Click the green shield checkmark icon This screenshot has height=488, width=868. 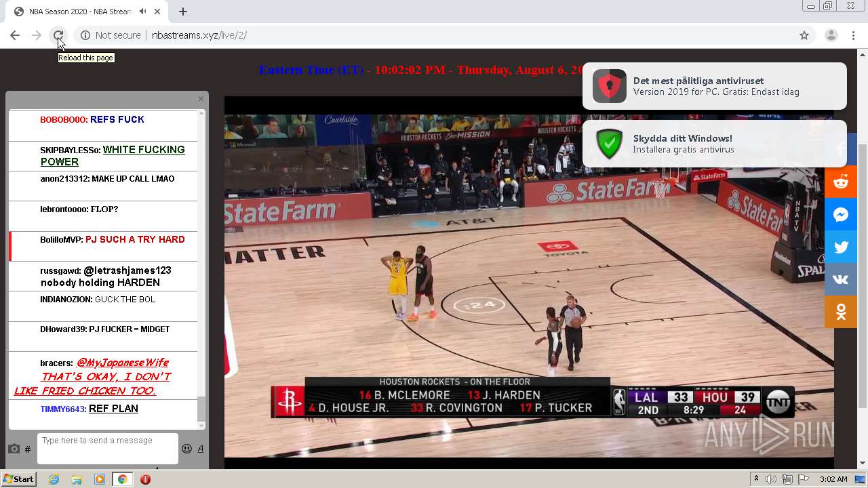click(x=610, y=144)
